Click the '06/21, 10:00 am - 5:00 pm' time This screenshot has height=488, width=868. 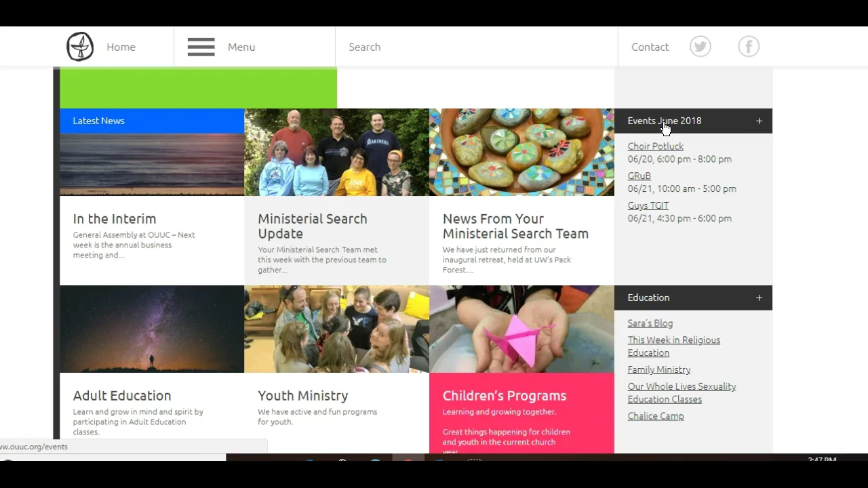point(682,189)
